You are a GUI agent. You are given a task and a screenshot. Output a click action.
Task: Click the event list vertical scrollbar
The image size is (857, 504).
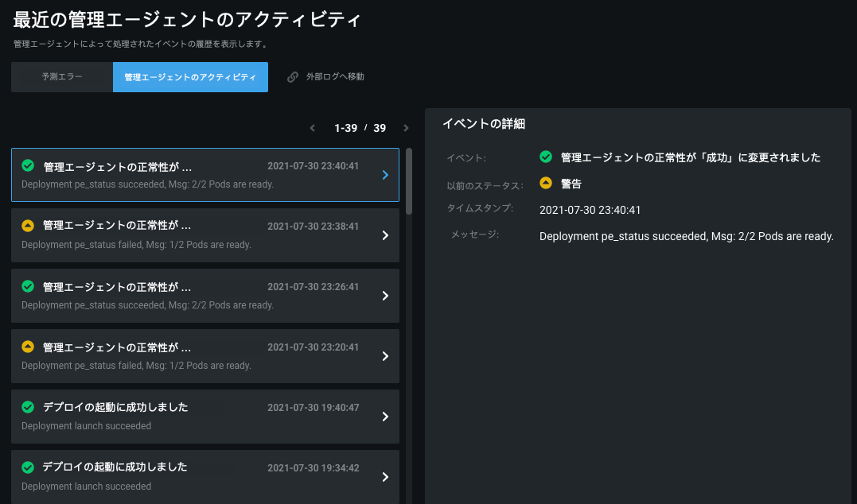(409, 181)
